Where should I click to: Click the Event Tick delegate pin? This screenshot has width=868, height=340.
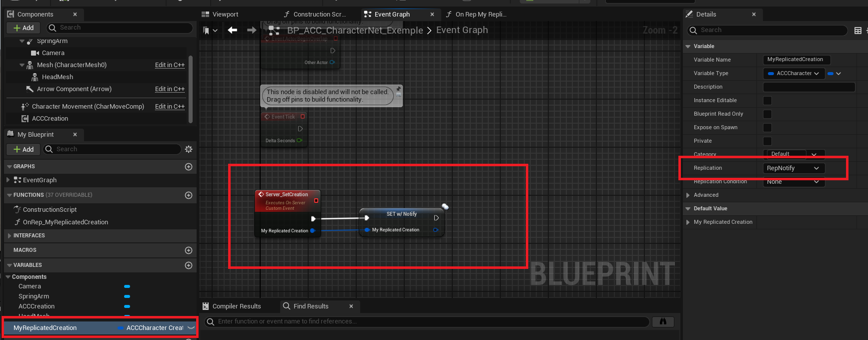[x=303, y=117]
